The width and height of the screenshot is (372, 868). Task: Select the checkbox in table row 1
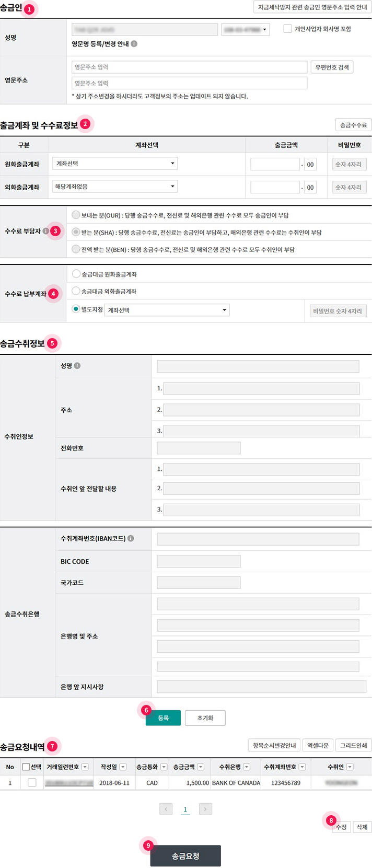click(x=32, y=782)
